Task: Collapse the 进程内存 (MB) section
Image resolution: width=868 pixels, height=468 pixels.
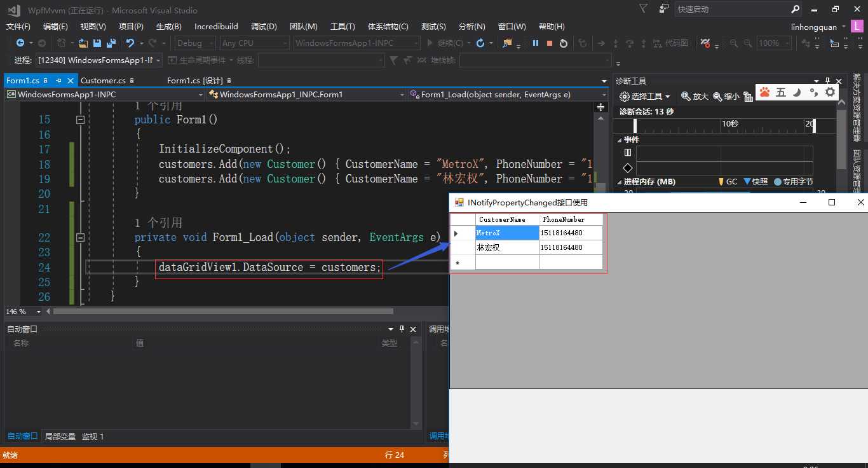Action: point(619,182)
